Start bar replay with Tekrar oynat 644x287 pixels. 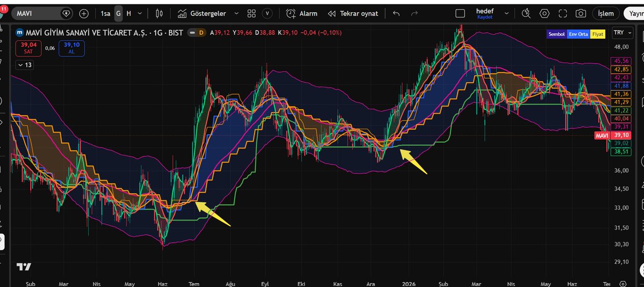(x=353, y=13)
